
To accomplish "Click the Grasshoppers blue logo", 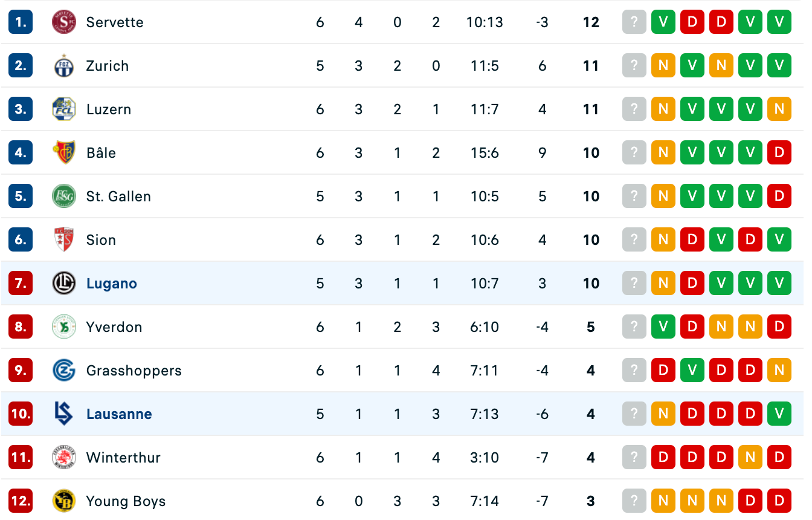I will (63, 371).
